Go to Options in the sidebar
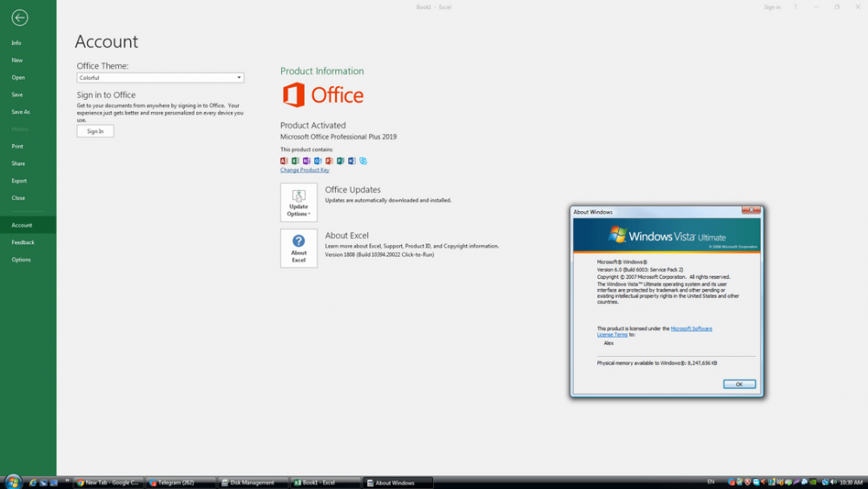This screenshot has width=868, height=489. [21, 260]
